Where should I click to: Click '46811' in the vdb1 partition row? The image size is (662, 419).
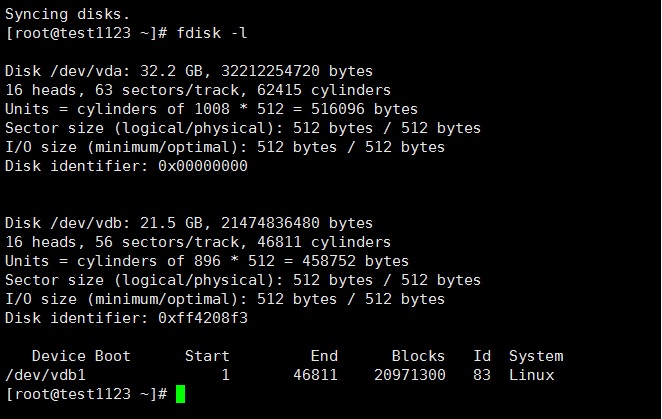tap(315, 375)
